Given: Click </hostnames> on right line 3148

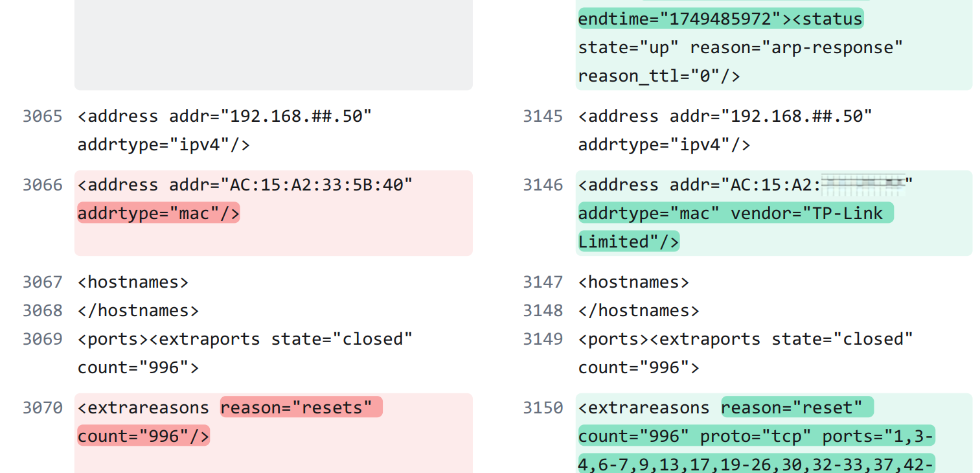Looking at the screenshot, I should [639, 311].
